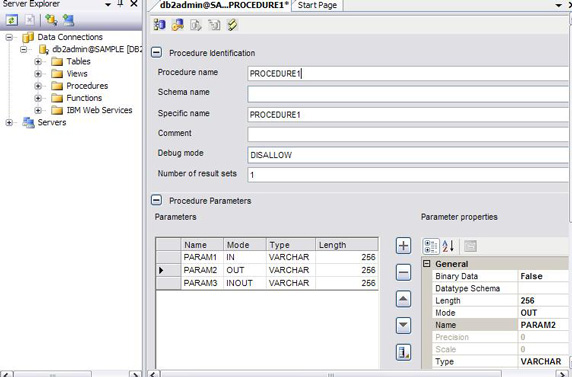Pin the Server Explorer panel
572x377 pixels.
[x=120, y=4]
